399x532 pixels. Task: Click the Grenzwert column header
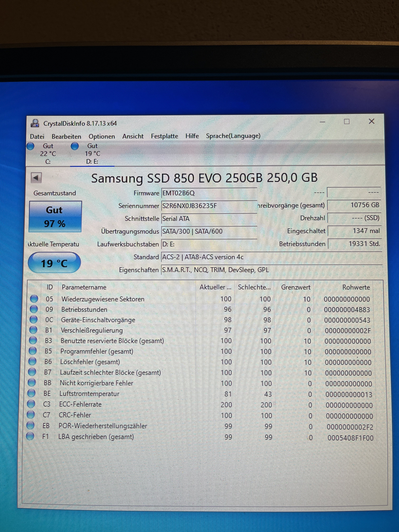click(x=296, y=287)
